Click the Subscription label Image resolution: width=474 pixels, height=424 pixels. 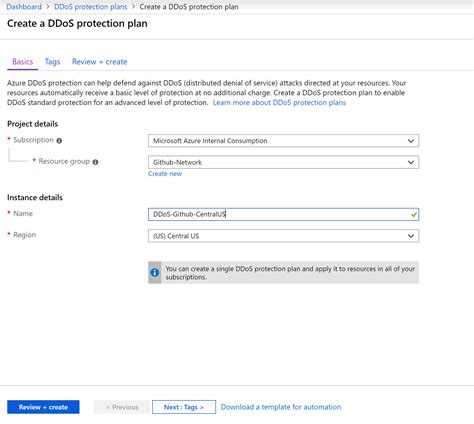33,140
